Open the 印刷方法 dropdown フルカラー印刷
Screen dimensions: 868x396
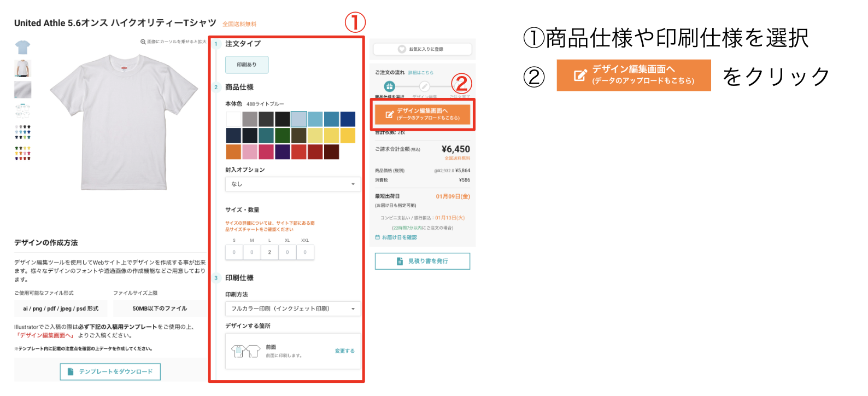(293, 309)
